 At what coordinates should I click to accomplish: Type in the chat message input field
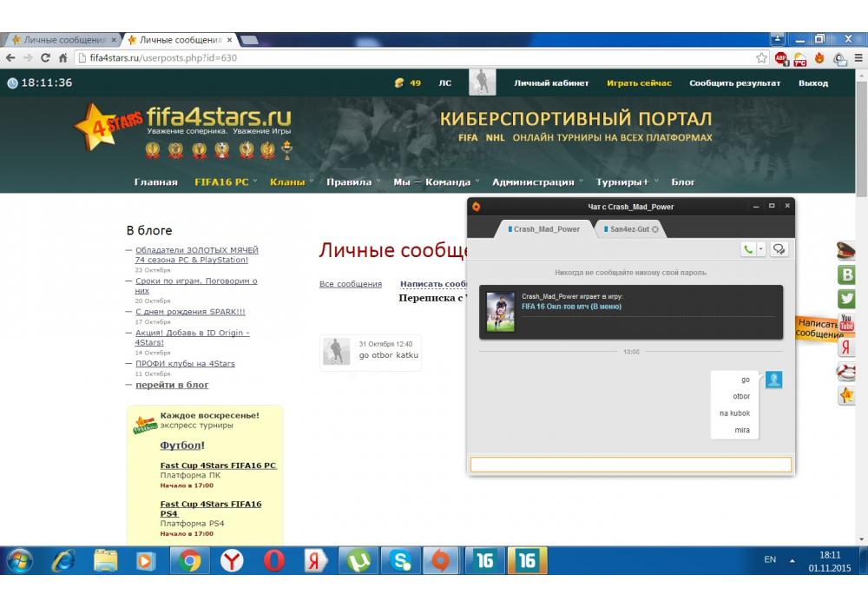[630, 465]
